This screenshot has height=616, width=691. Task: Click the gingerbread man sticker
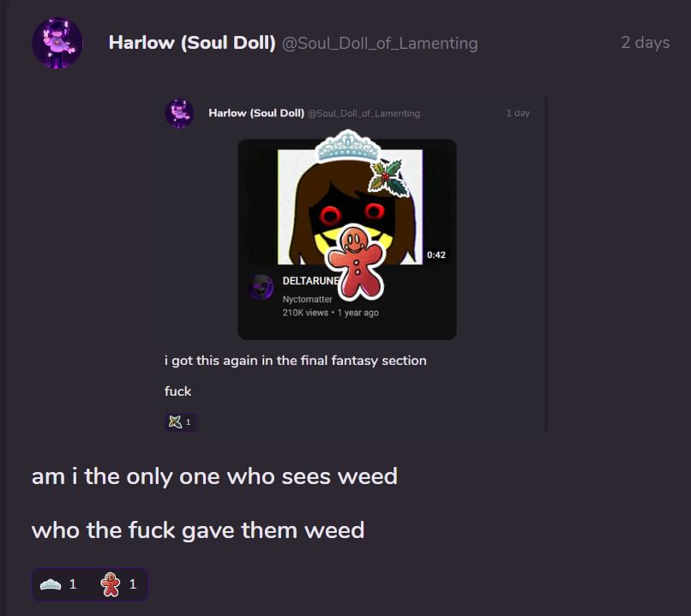pyautogui.click(x=356, y=260)
